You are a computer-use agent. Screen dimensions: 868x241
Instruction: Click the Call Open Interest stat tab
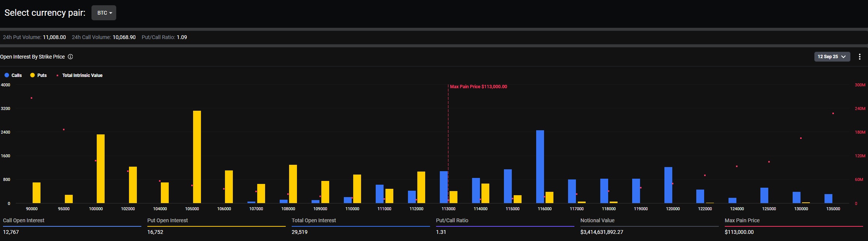(24, 220)
